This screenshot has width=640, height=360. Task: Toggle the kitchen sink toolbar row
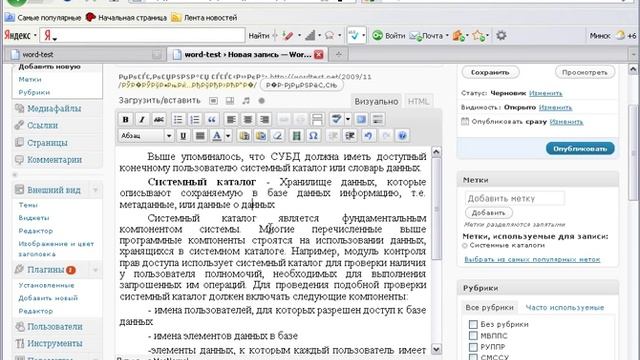tap(378, 119)
